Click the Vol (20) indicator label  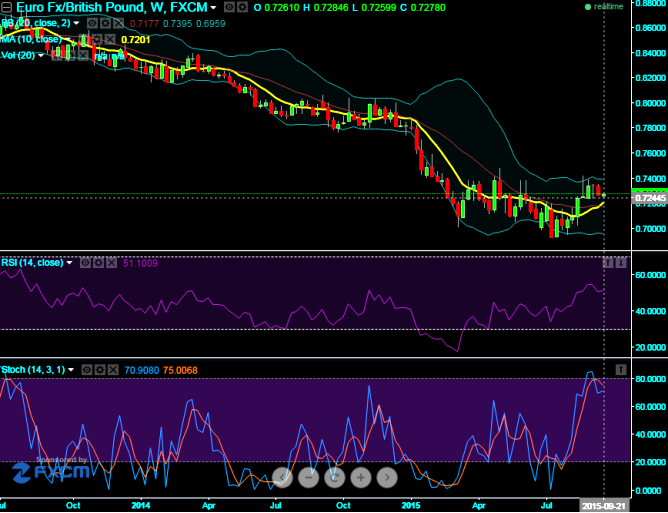18,55
